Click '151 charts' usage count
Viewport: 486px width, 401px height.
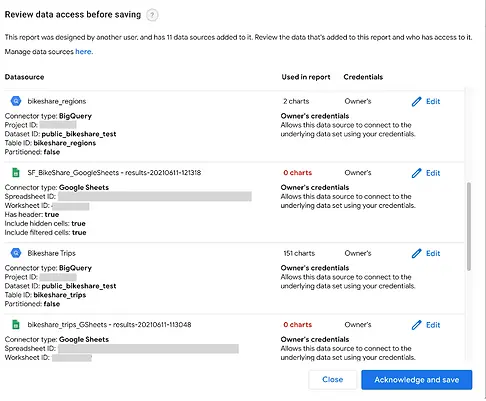(299, 253)
